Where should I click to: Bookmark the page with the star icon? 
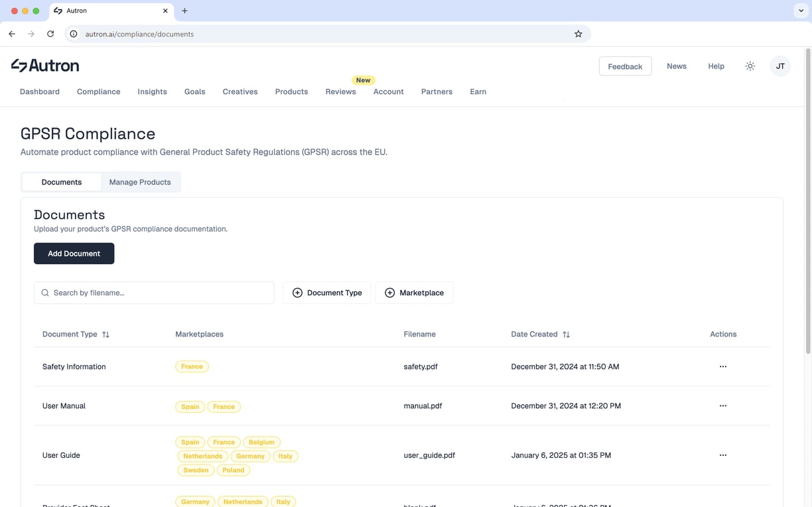point(578,34)
